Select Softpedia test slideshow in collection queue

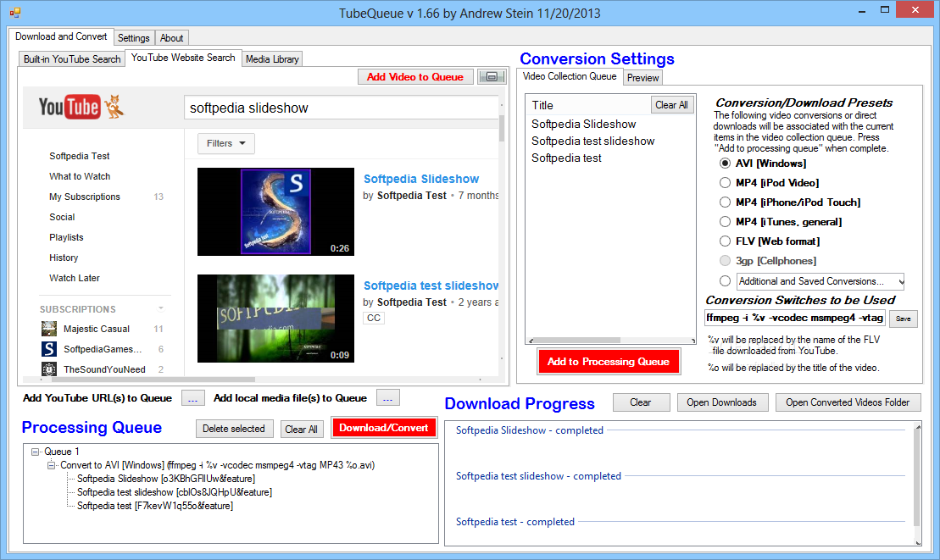pyautogui.click(x=592, y=141)
